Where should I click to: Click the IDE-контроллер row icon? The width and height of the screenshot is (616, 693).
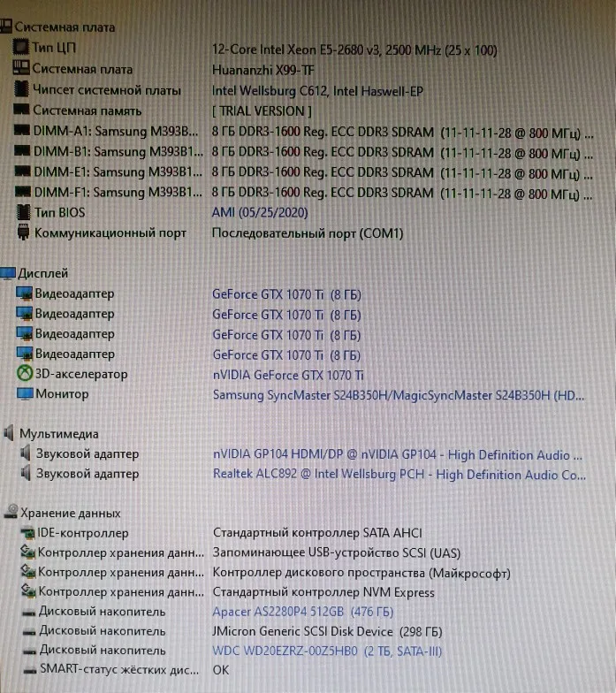coord(28,533)
